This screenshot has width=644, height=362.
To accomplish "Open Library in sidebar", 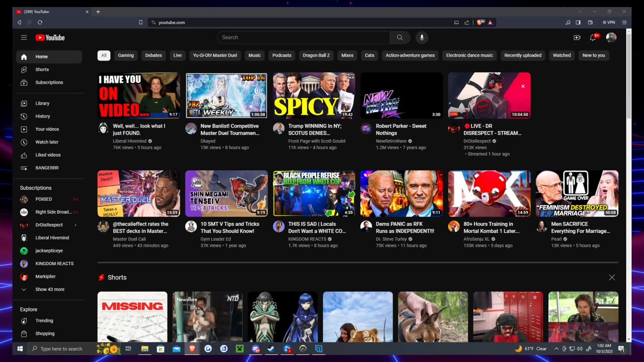I will point(49,104).
